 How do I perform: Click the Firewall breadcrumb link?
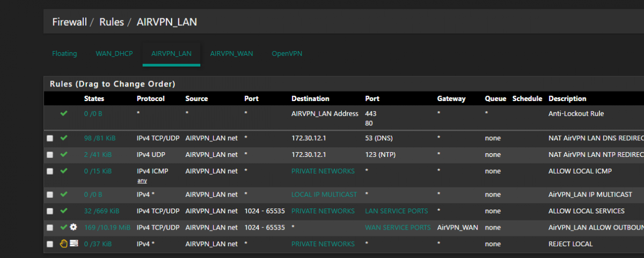coord(70,22)
